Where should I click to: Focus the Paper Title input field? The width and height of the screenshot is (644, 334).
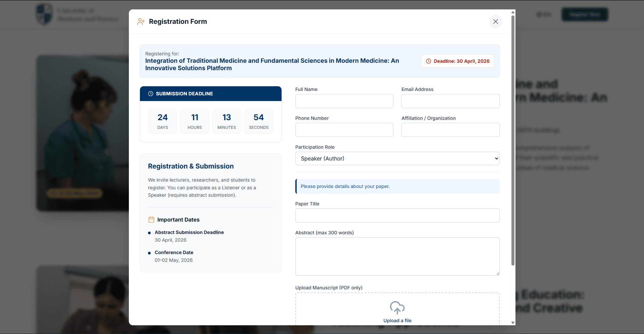[397, 216]
